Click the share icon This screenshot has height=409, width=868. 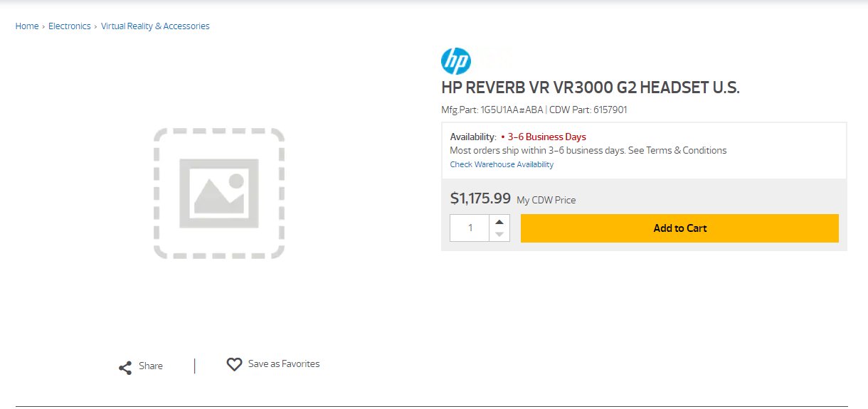[x=125, y=368]
